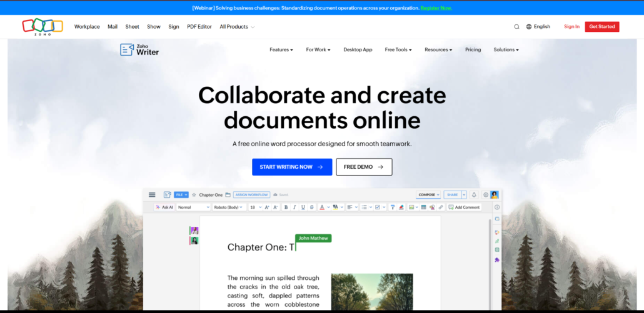Click the Italic formatting icon
The height and width of the screenshot is (313, 644).
(294, 207)
